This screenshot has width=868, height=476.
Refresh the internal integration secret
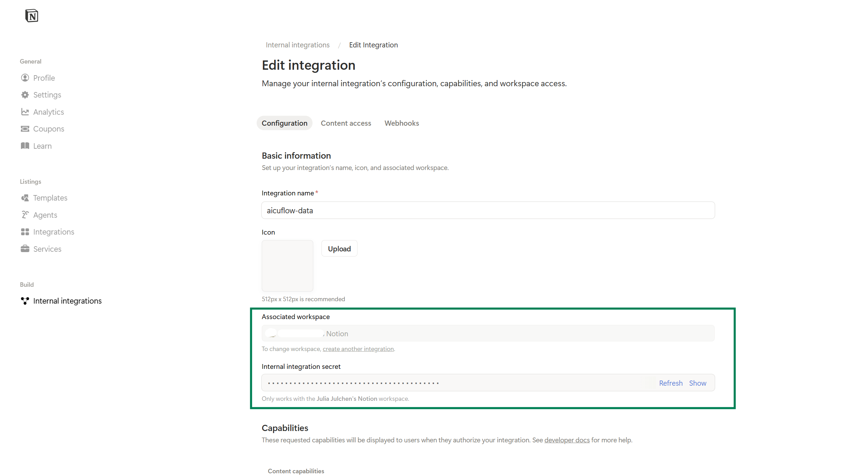670,383
